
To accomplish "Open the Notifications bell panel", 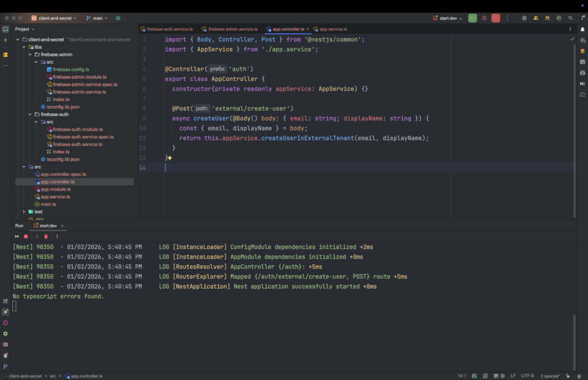I will click(582, 29).
